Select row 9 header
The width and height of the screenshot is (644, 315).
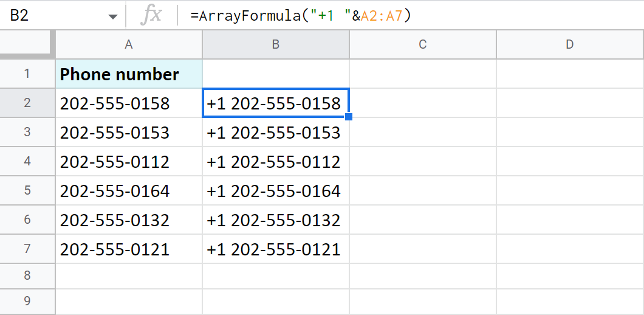click(27, 302)
